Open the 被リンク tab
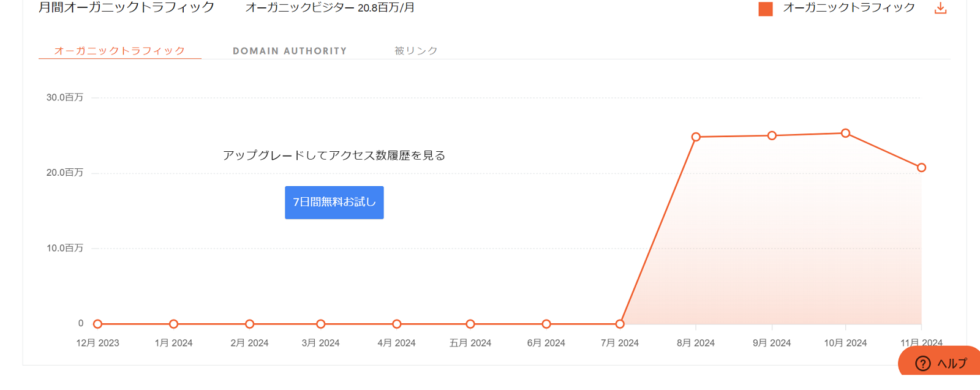The width and height of the screenshot is (980, 390). coord(416,51)
